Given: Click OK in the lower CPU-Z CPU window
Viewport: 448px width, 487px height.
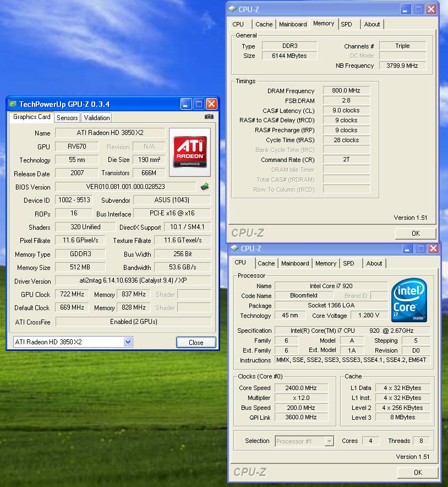Looking at the screenshot, I should click(418, 473).
